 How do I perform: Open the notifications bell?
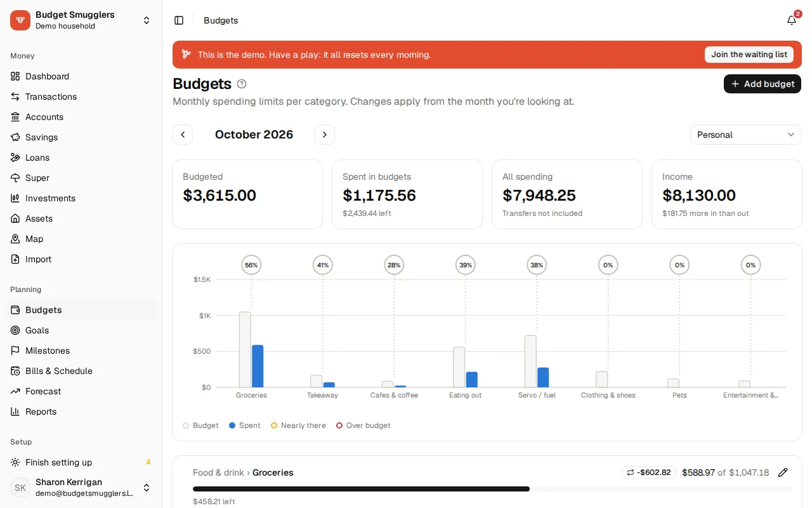point(792,20)
